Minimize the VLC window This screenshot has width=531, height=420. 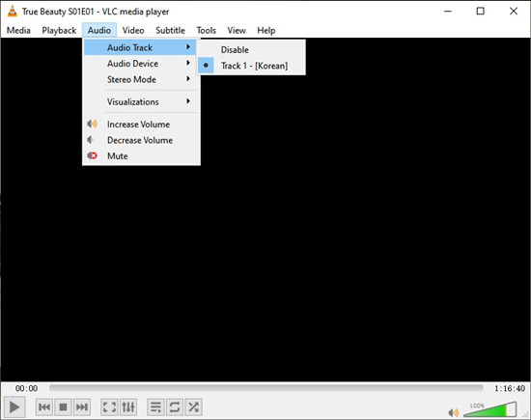click(x=448, y=12)
